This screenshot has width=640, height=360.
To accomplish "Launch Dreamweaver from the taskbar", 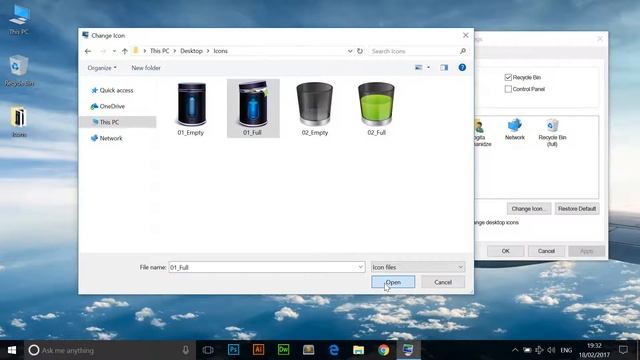I will tap(283, 350).
